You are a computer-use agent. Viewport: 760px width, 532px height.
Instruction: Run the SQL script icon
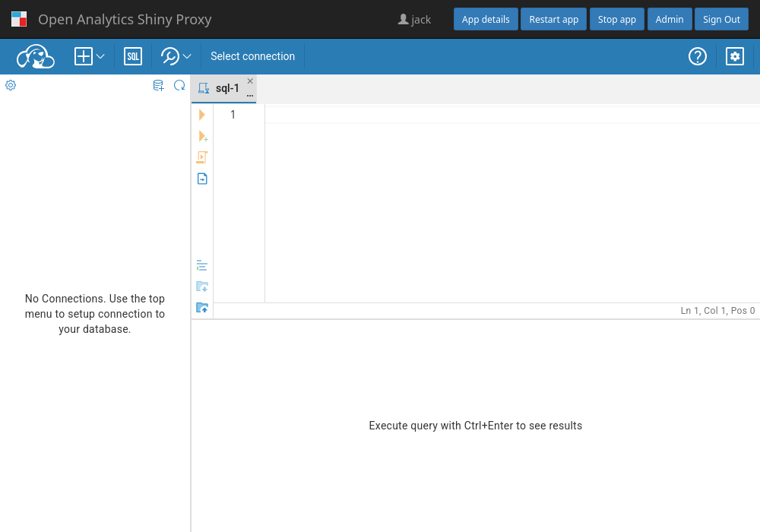click(x=202, y=157)
